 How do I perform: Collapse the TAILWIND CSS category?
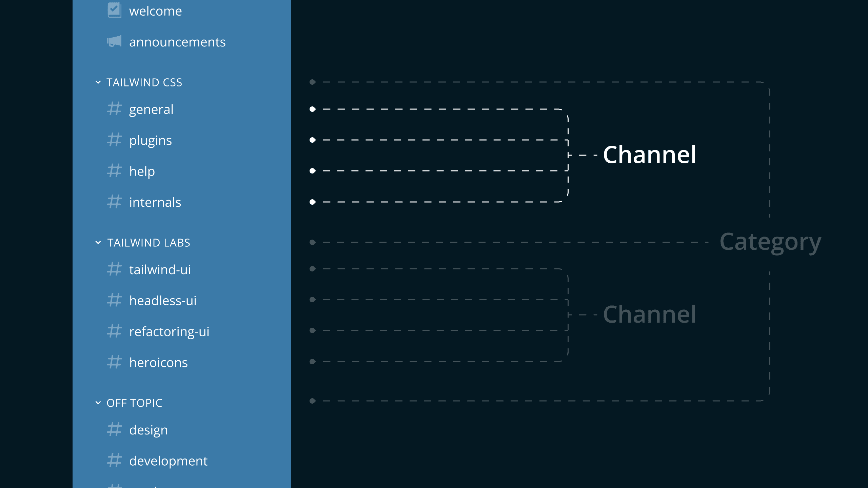tap(98, 82)
